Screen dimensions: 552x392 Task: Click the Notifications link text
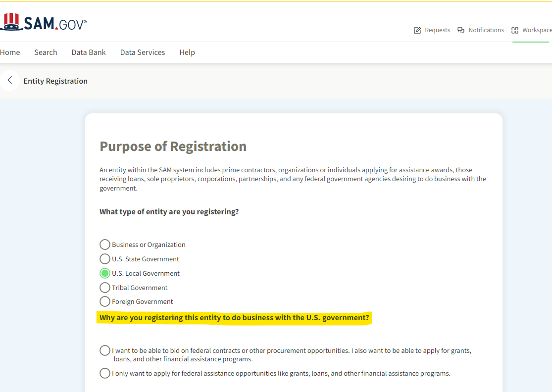tap(486, 30)
